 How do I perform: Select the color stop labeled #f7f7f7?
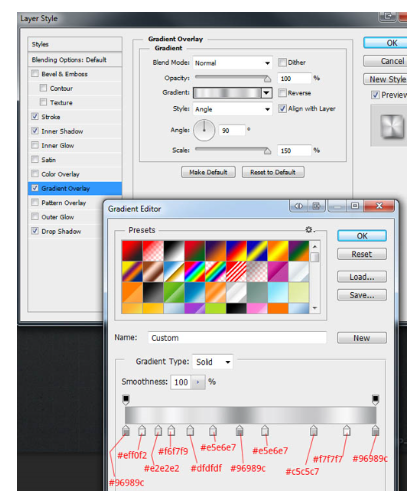[347, 430]
